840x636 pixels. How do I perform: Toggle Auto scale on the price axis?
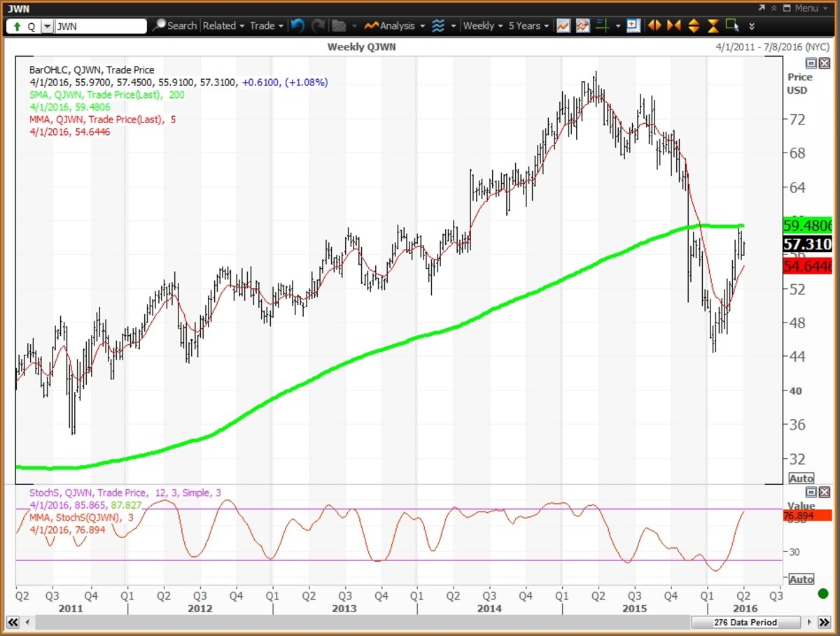tap(801, 479)
